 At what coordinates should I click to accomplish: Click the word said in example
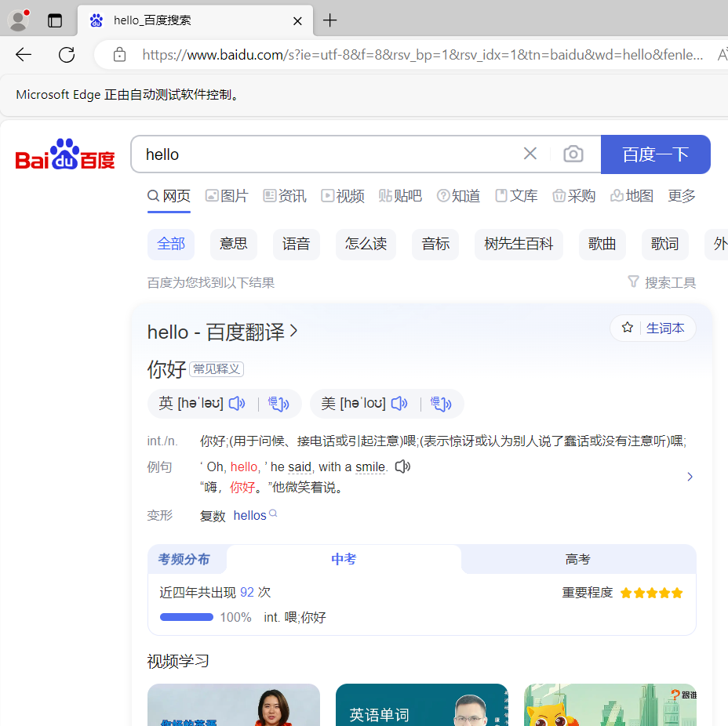(300, 466)
